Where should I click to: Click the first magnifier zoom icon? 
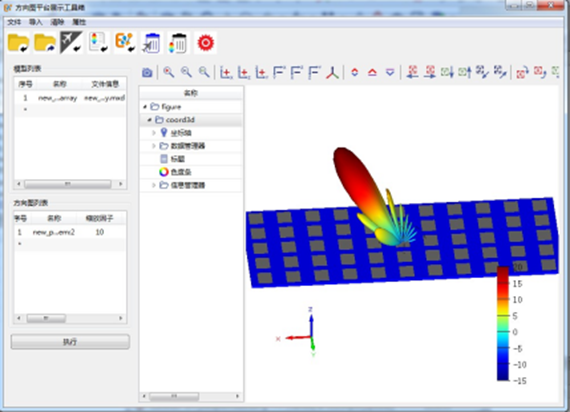tap(168, 72)
